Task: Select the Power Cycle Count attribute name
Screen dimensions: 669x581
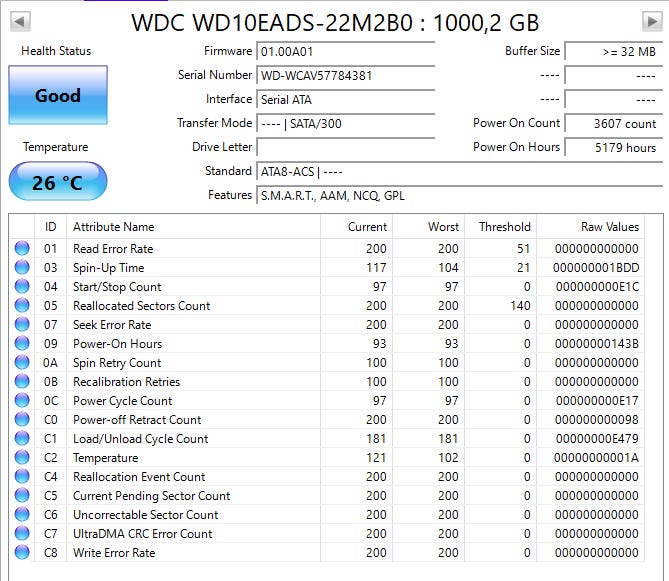Action: (x=122, y=401)
